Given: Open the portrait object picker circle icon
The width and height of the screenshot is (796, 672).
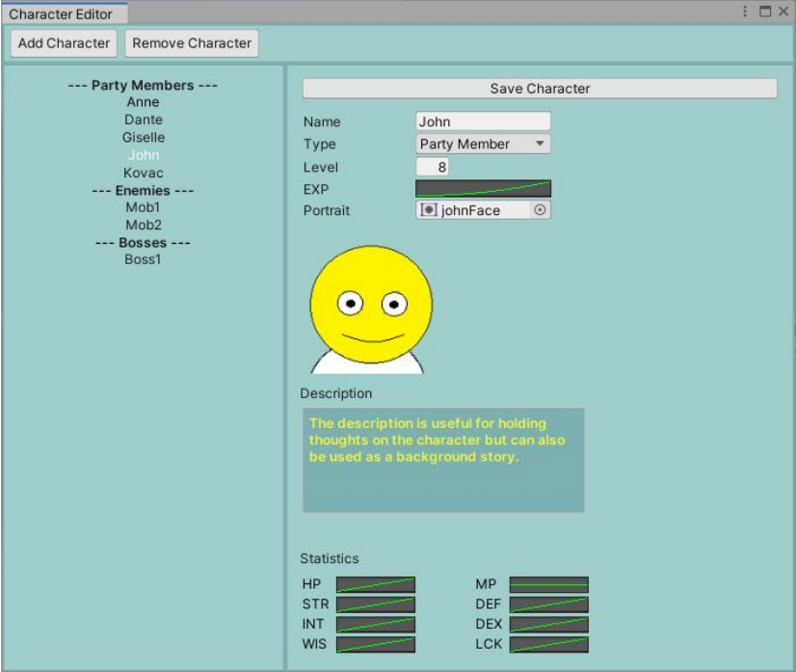Looking at the screenshot, I should coord(541,210).
